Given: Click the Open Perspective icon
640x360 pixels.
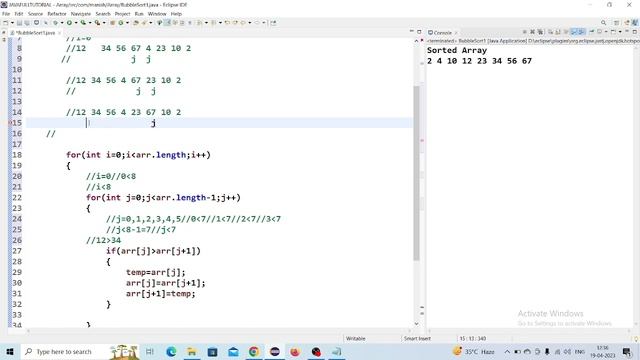Looking at the screenshot, I should tap(616, 23).
